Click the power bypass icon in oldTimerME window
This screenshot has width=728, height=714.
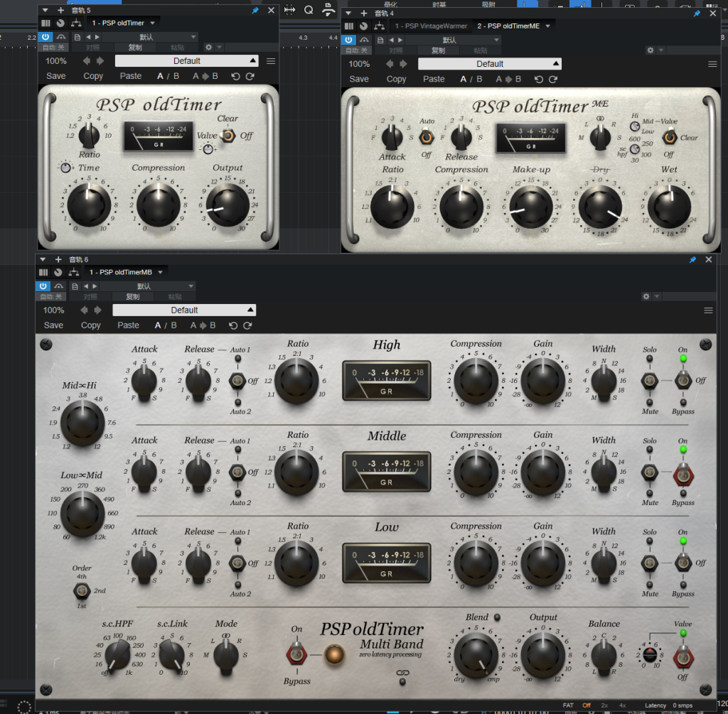(348, 40)
